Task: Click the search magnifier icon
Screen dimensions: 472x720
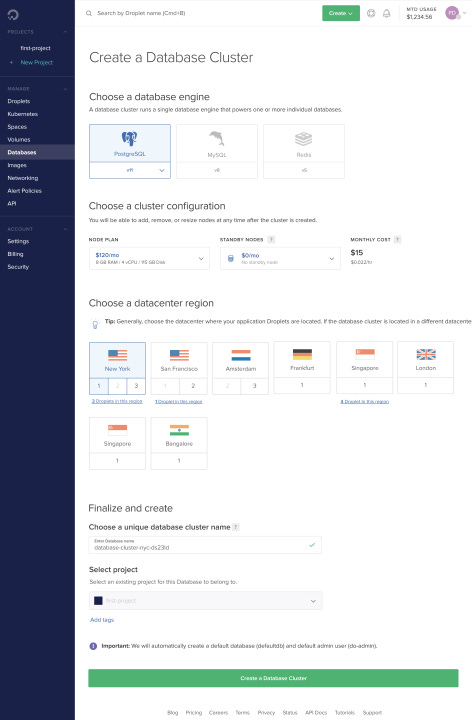Action: [x=89, y=13]
